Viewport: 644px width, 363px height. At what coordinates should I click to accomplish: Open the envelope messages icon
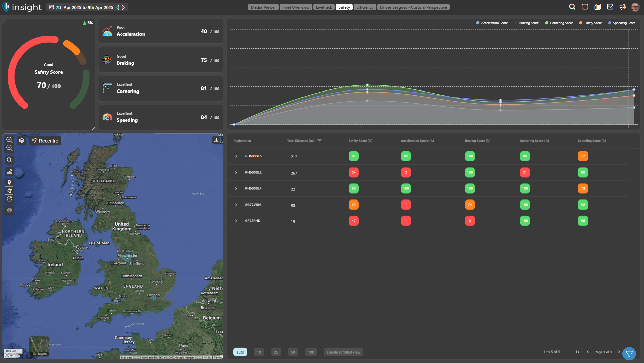[610, 7]
